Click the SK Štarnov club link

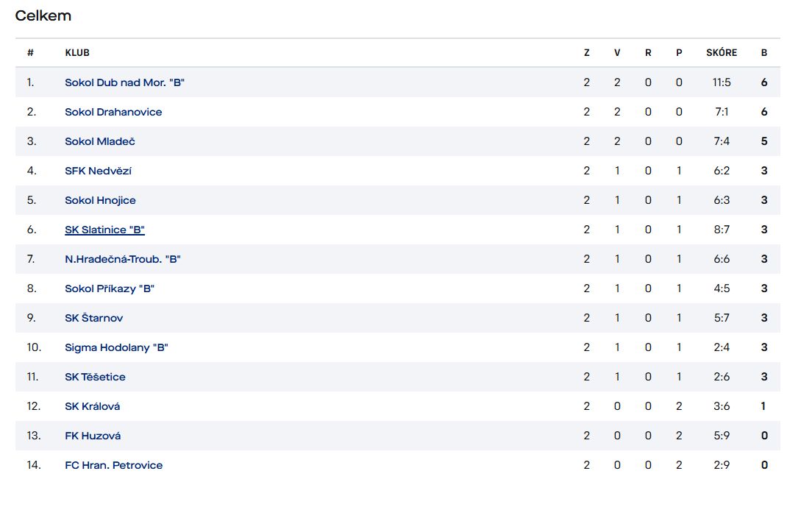pyautogui.click(x=93, y=318)
